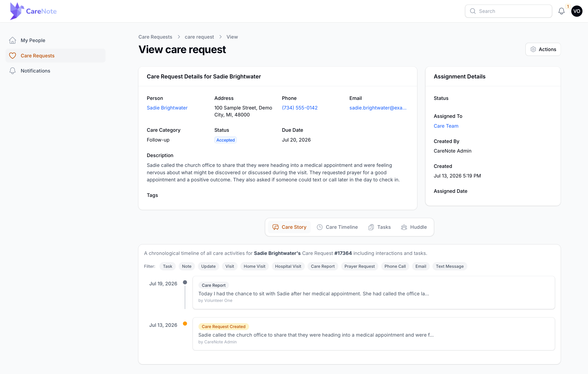Click the Assignment Details heading
This screenshot has height=374, width=588.
click(459, 76)
